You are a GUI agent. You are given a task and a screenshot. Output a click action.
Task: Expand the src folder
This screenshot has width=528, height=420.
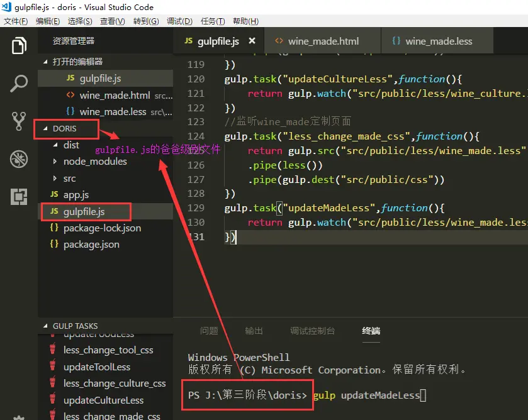[x=55, y=179]
